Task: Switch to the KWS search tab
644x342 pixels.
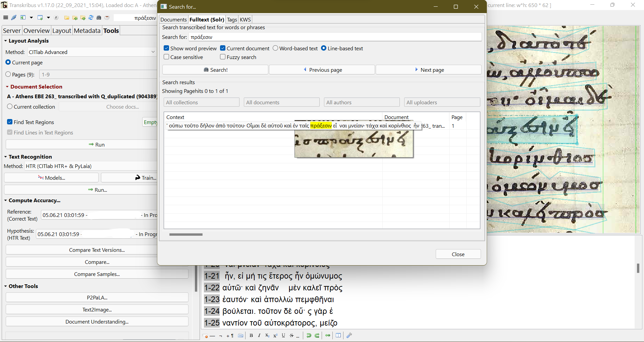Action: (245, 20)
